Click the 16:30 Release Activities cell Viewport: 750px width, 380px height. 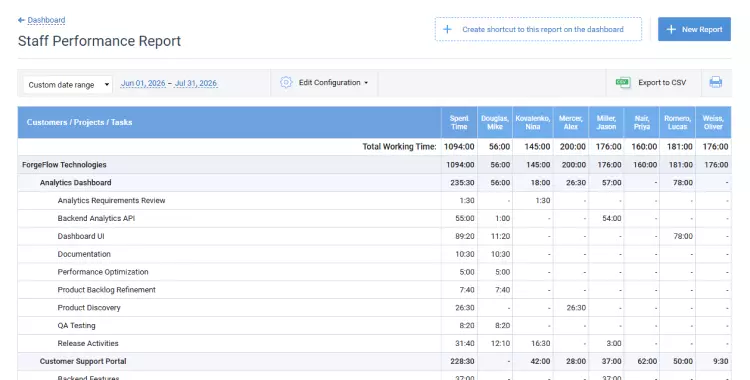pyautogui.click(x=540, y=343)
